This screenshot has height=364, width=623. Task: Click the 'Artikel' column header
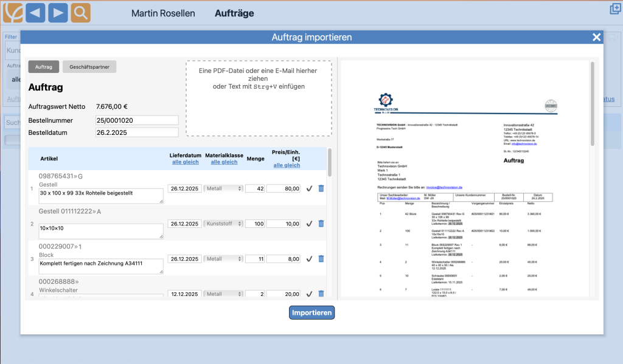[x=49, y=159]
